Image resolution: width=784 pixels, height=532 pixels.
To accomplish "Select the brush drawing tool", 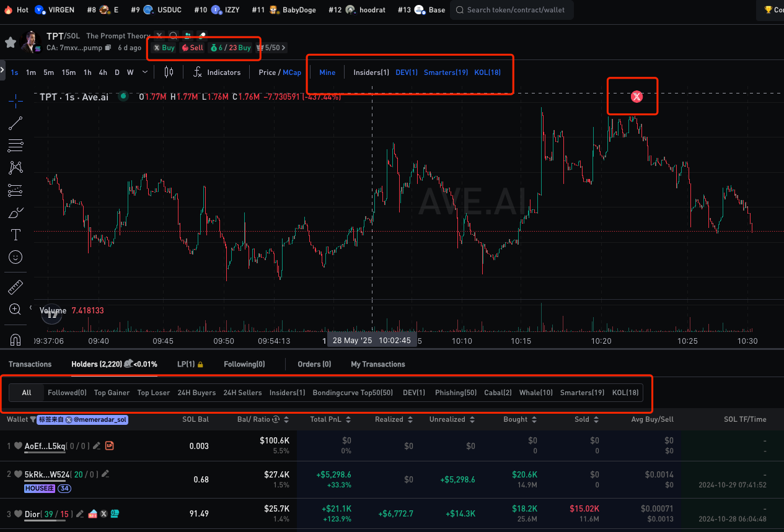I will (x=15, y=212).
